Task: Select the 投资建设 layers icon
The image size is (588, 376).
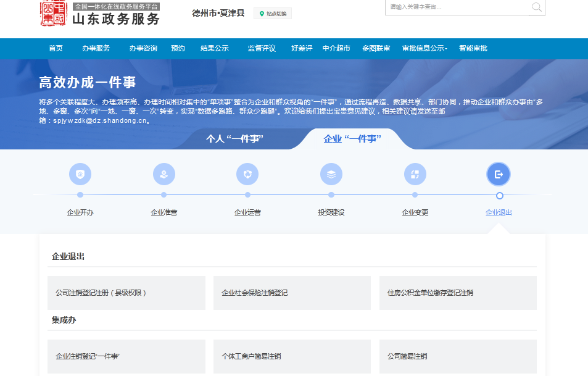Action: [x=331, y=174]
